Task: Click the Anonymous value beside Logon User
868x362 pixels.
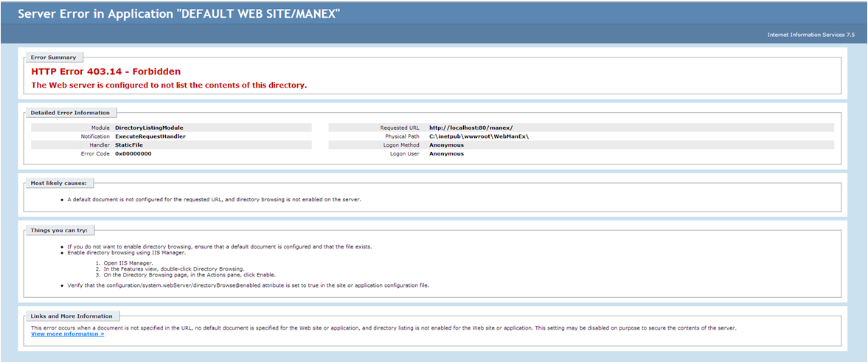Action: [446, 154]
